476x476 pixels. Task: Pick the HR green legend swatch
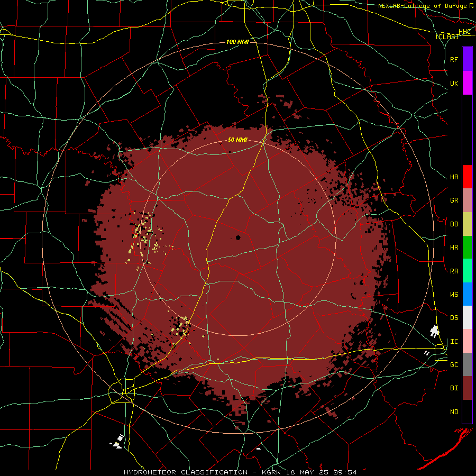click(467, 248)
